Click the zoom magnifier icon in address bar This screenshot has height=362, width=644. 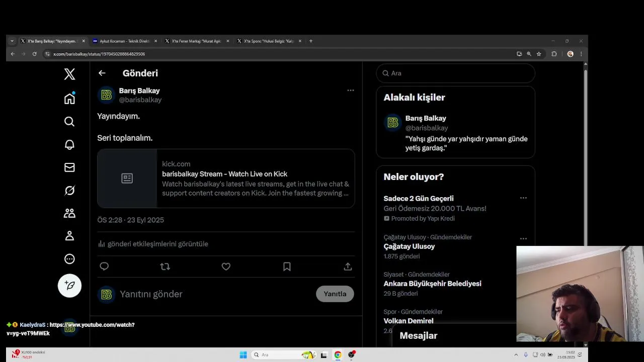tap(529, 54)
